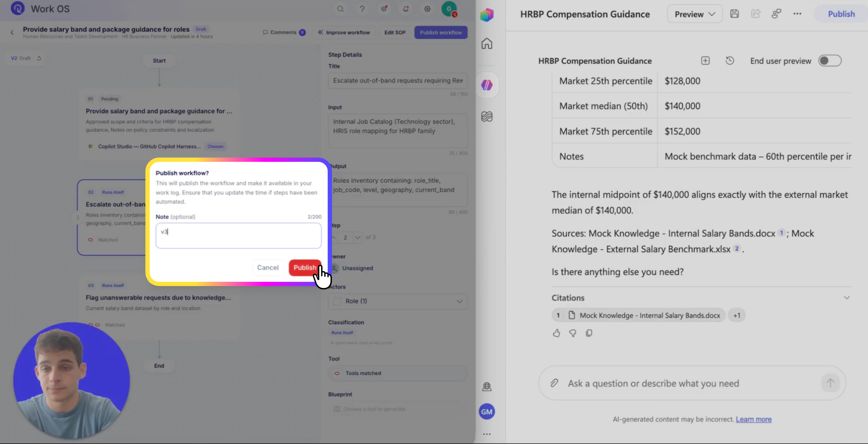Click the Market median (50th) row label
This screenshot has height=444, width=868.
coord(603,106)
